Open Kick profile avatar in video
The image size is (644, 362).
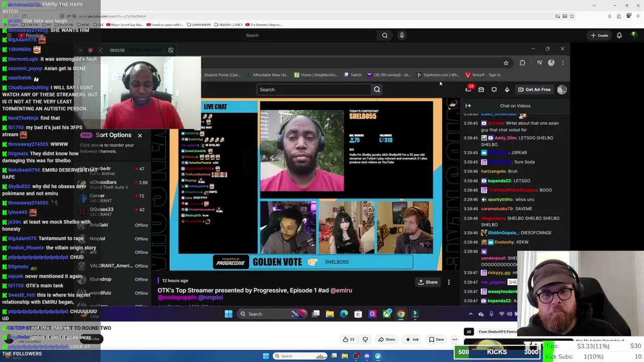point(562,89)
